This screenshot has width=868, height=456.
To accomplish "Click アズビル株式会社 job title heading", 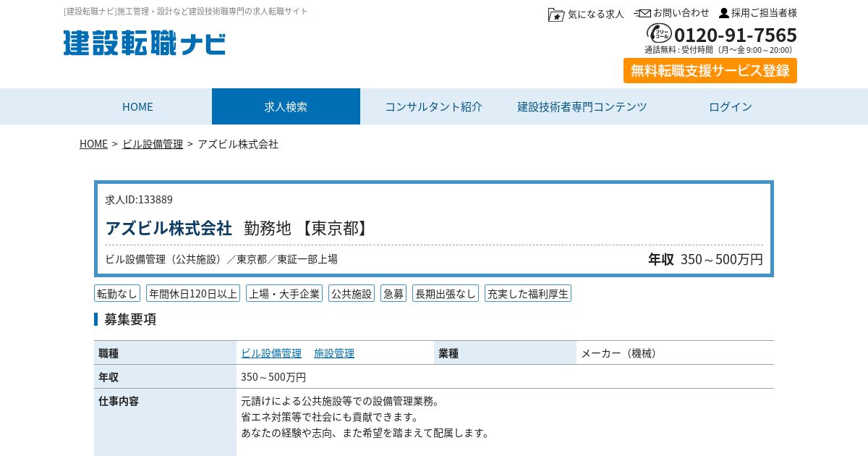I will click(x=169, y=228).
